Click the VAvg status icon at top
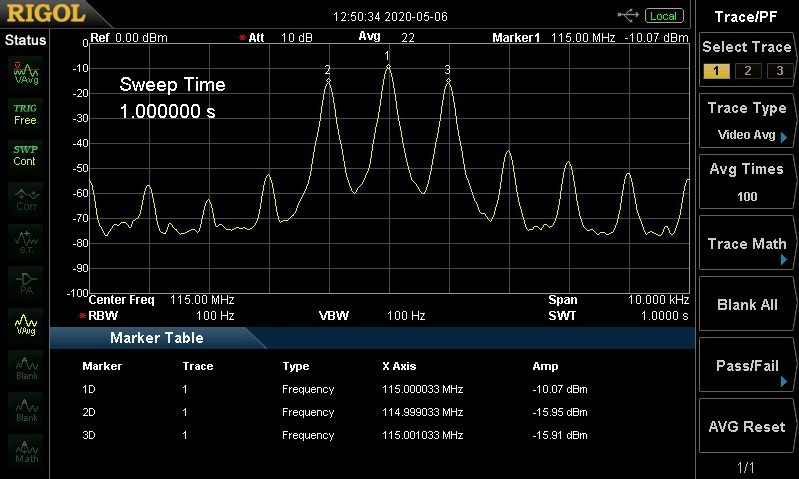The height and width of the screenshot is (479, 799). point(26,73)
